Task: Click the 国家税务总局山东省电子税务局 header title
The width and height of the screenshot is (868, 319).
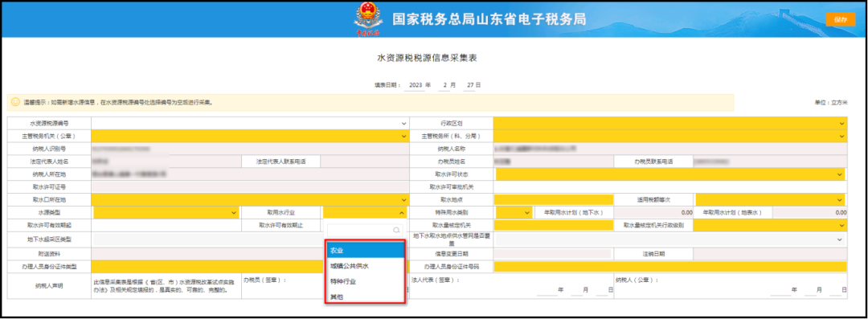Action: pyautogui.click(x=489, y=18)
